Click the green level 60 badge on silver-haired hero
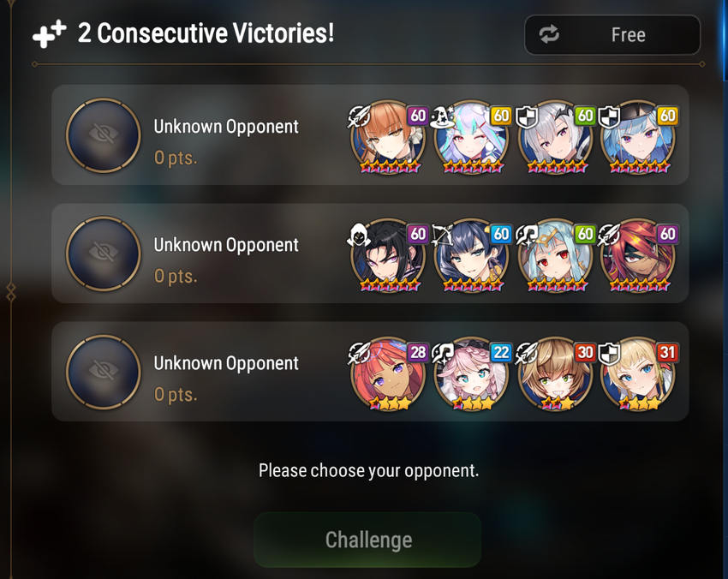728x579 pixels. coord(584,116)
